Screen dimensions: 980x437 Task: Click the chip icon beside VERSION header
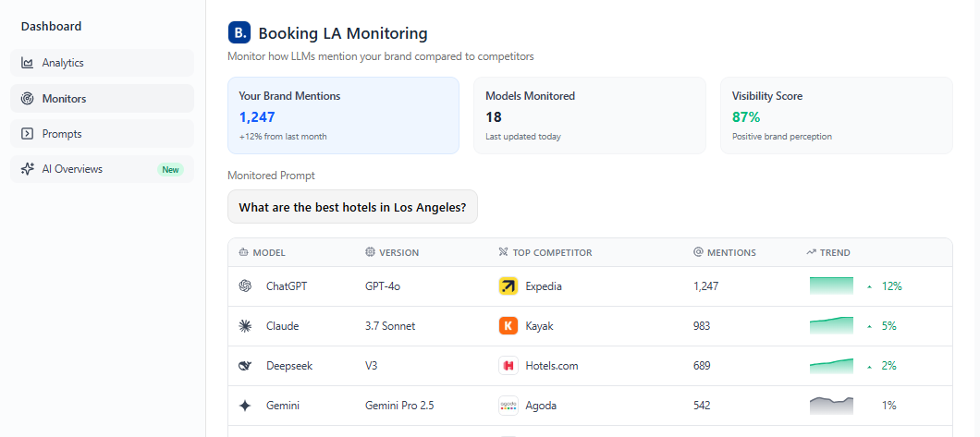click(370, 252)
